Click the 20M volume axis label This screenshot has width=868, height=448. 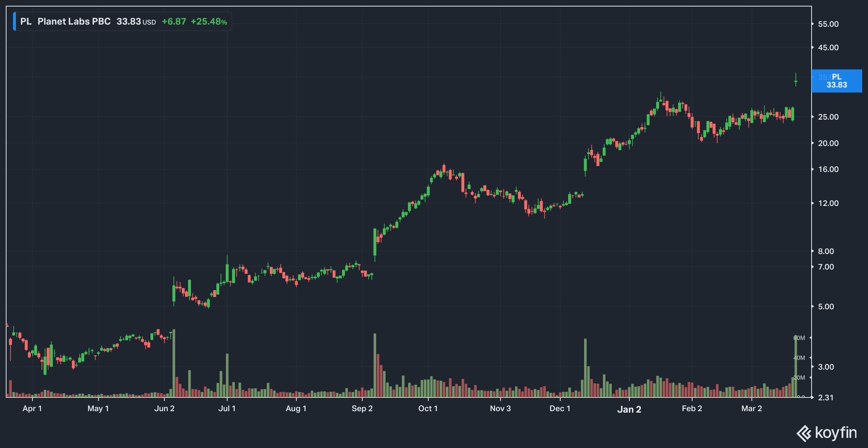(799, 378)
